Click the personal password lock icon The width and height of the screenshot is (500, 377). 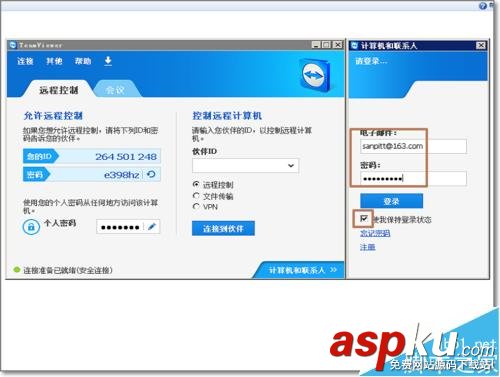coord(31,227)
